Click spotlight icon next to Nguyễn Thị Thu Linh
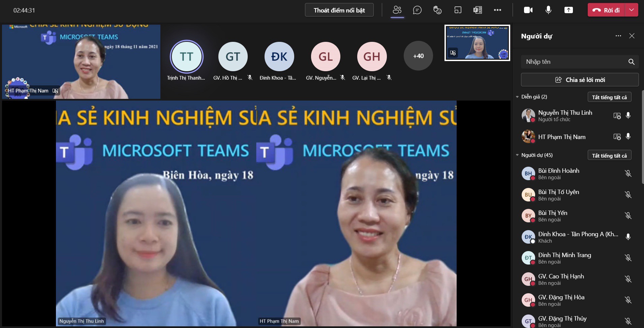The height and width of the screenshot is (328, 644). [617, 116]
